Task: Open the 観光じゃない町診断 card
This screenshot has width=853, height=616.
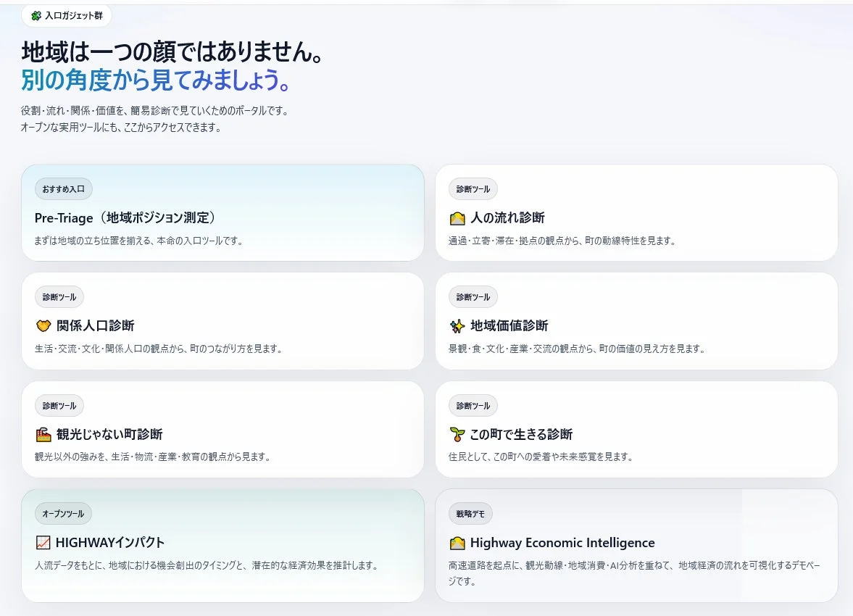Action: (222, 430)
